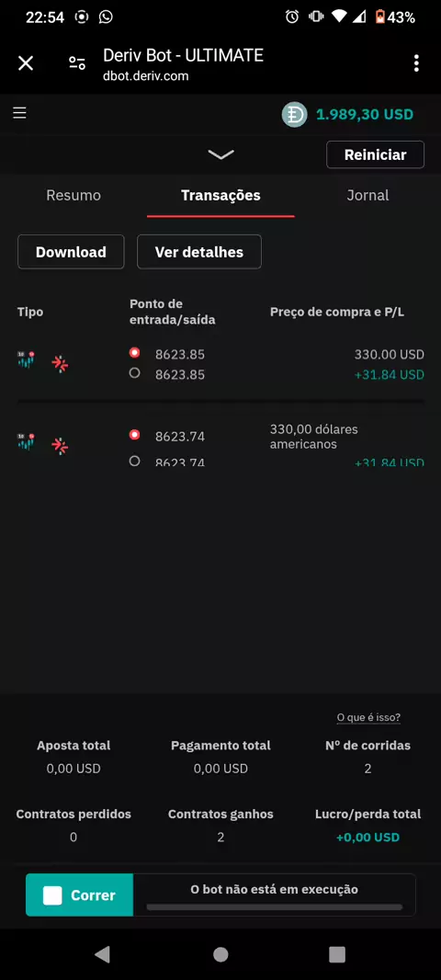Click first transaction's red contract type icon
The image size is (441, 980).
pyautogui.click(x=60, y=363)
